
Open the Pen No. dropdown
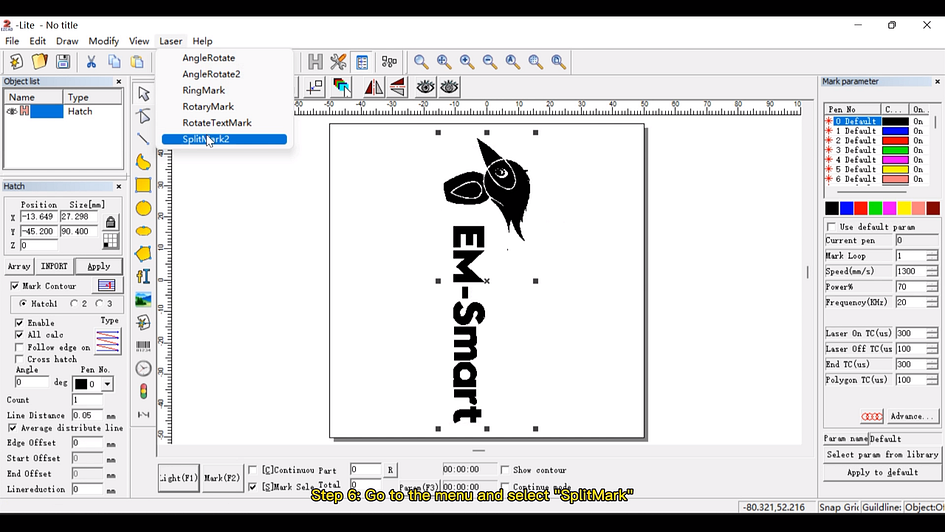pyautogui.click(x=107, y=384)
